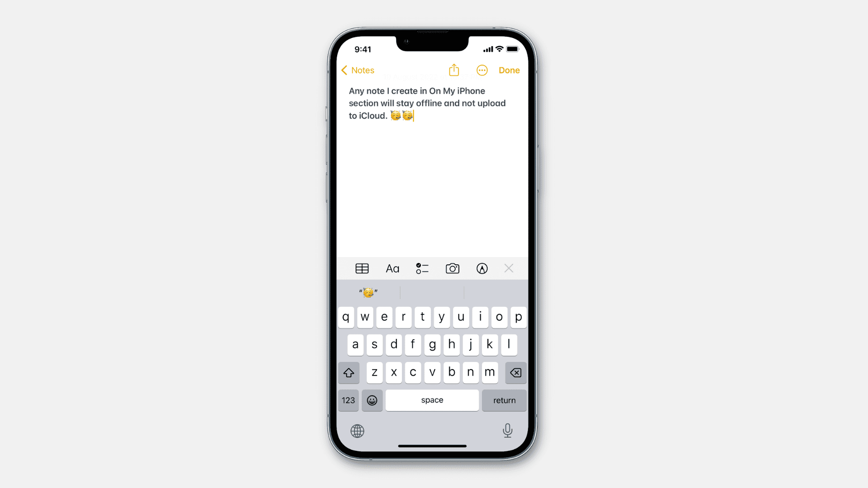Tap the insert table icon
The width and height of the screenshot is (868, 488).
pos(362,268)
